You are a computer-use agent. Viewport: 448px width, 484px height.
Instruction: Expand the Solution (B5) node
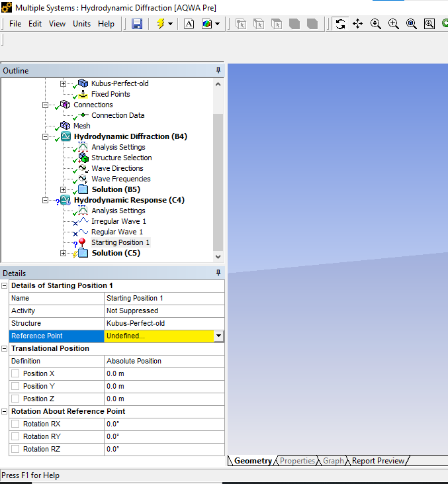(63, 189)
